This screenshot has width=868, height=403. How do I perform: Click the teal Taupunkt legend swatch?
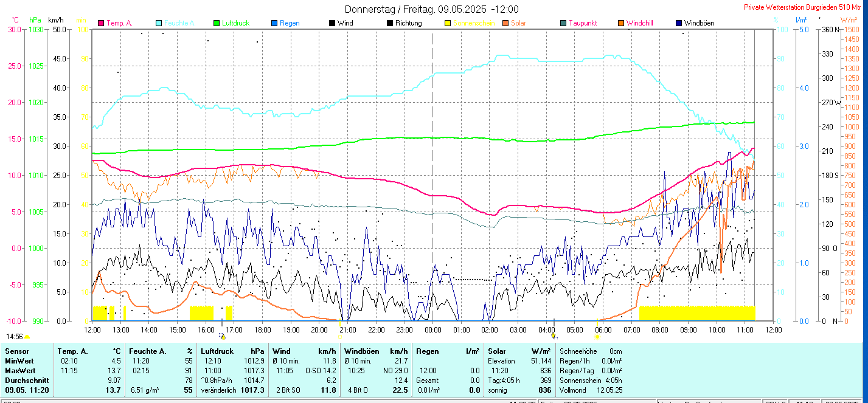pyautogui.click(x=563, y=23)
